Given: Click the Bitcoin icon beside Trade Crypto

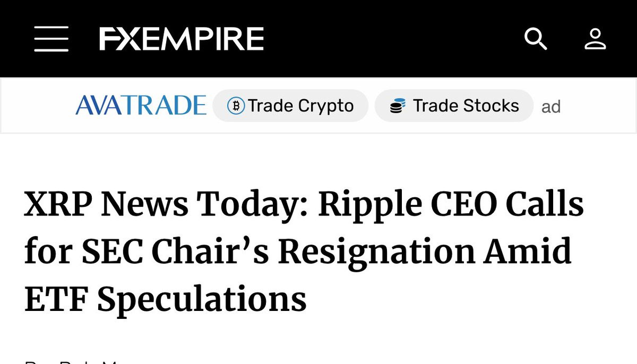Looking at the screenshot, I should pyautogui.click(x=236, y=106).
